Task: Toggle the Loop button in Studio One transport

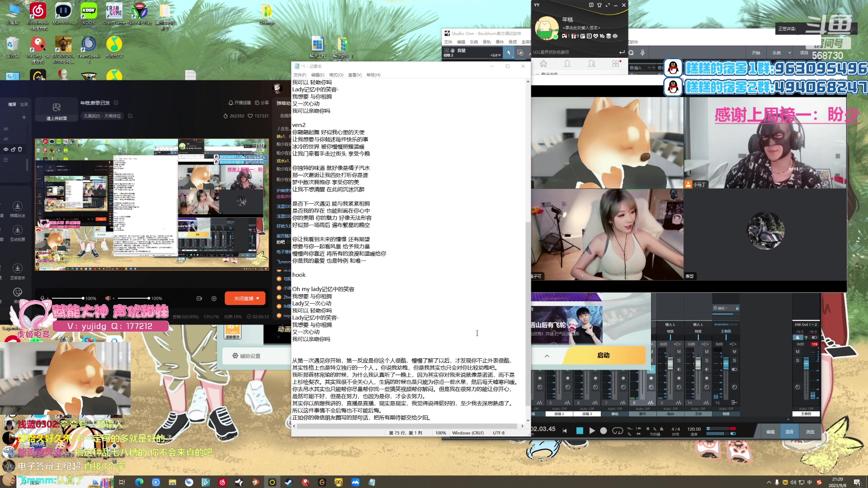Action: point(618,431)
